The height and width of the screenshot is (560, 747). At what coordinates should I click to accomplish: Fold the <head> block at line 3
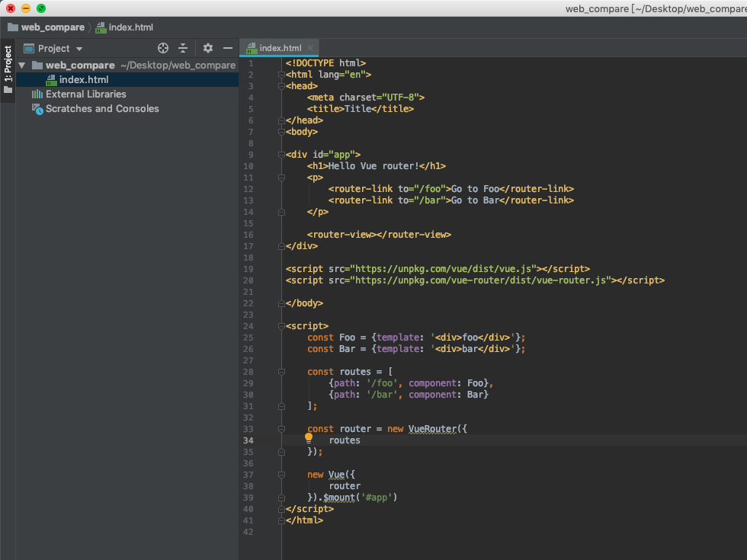(282, 86)
